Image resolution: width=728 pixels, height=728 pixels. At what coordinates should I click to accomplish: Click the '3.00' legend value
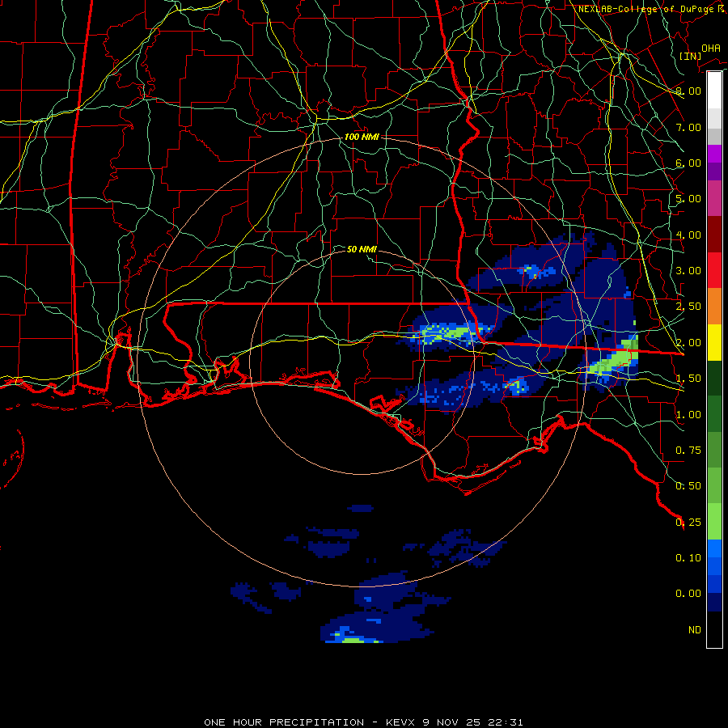688,271
